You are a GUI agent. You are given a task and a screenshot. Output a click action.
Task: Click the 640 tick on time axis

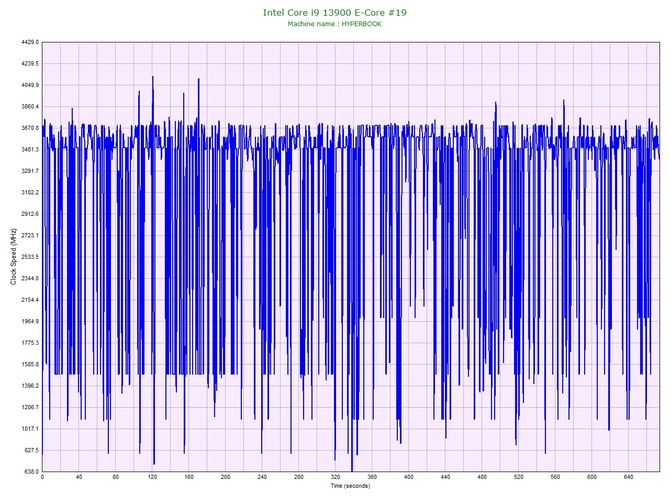pyautogui.click(x=629, y=477)
